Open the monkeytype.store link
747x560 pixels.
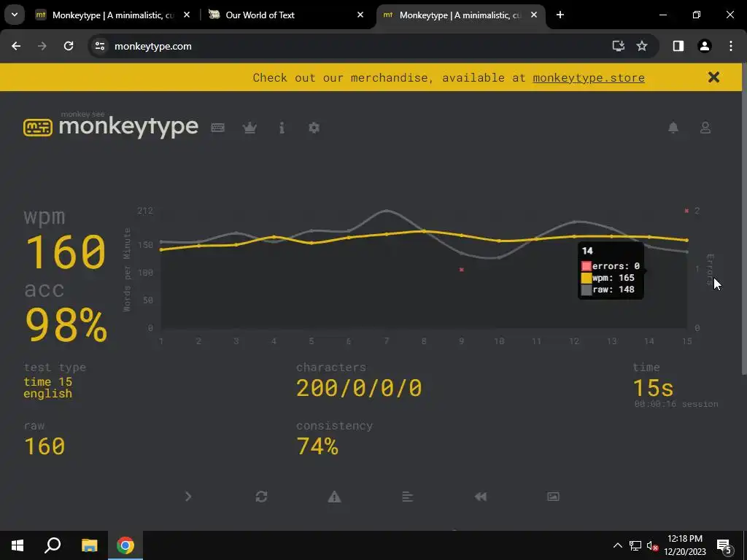pyautogui.click(x=589, y=77)
